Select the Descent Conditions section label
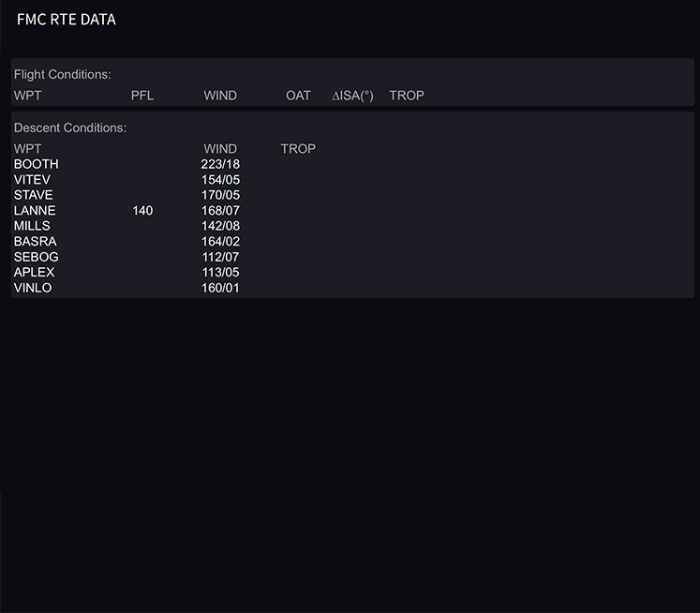The height and width of the screenshot is (613, 700). pyautogui.click(x=69, y=127)
